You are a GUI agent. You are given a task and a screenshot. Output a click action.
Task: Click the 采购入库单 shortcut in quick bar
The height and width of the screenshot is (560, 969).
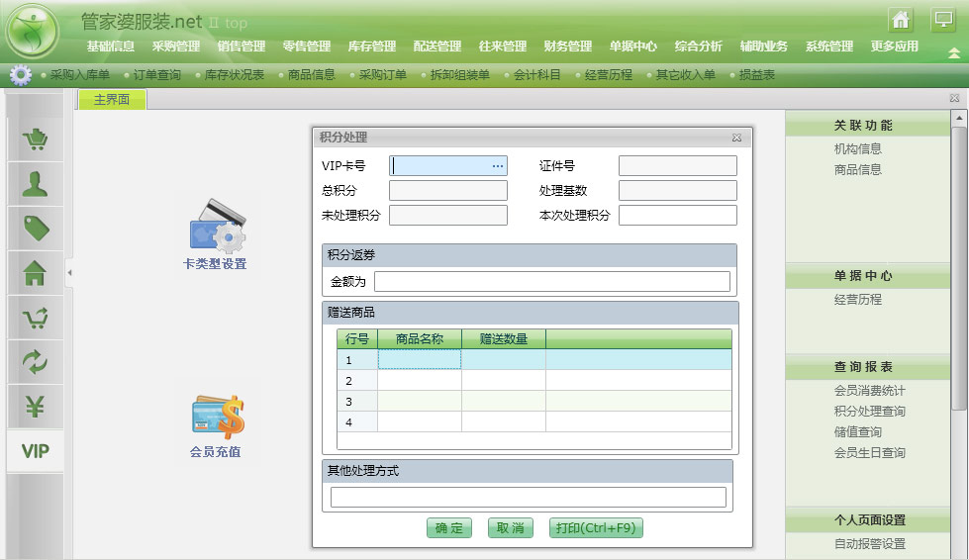[x=80, y=75]
